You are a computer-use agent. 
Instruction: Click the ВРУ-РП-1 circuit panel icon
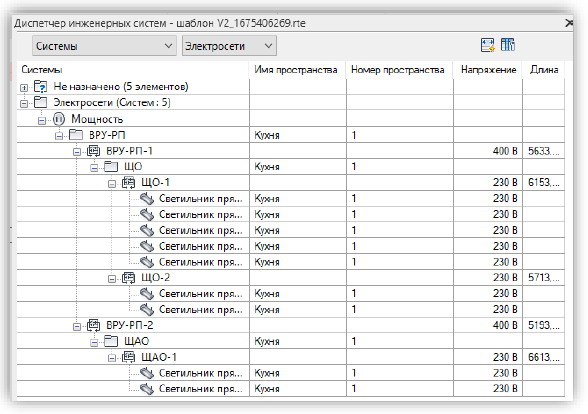(x=94, y=151)
